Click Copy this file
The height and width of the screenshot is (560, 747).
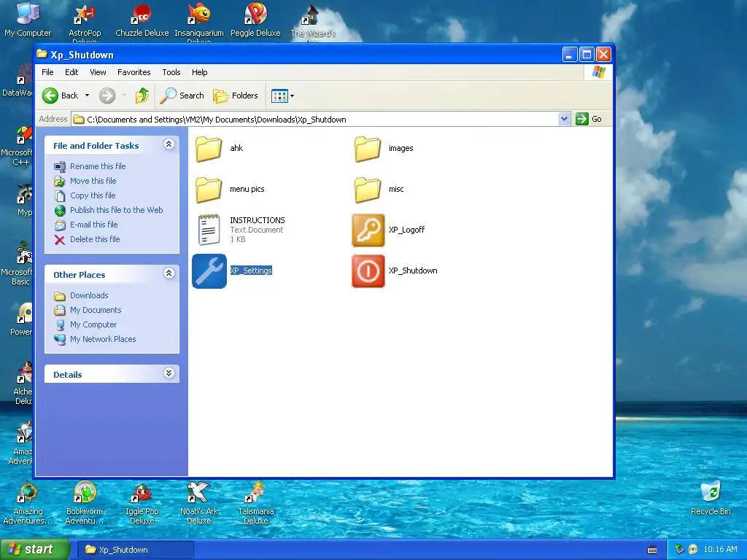[93, 195]
